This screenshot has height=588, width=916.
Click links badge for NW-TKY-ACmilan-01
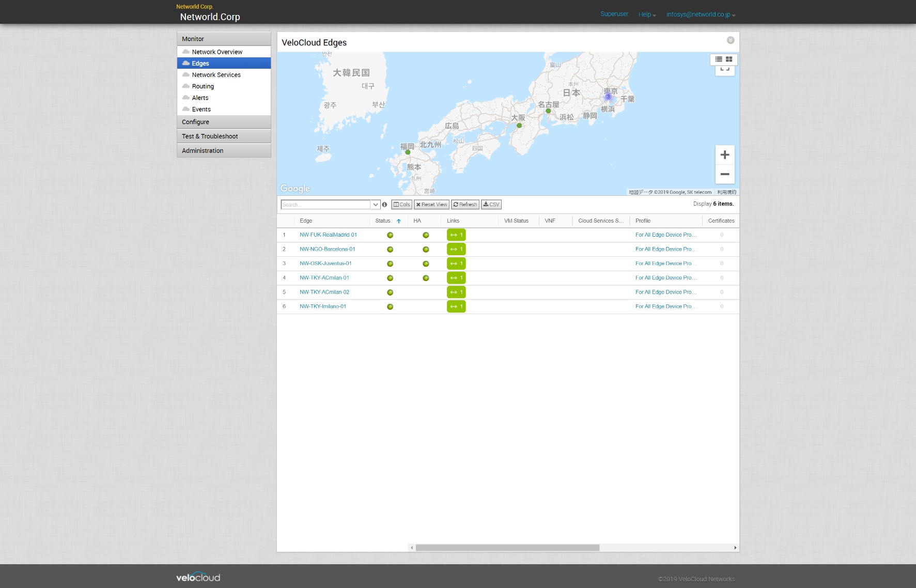tap(456, 278)
